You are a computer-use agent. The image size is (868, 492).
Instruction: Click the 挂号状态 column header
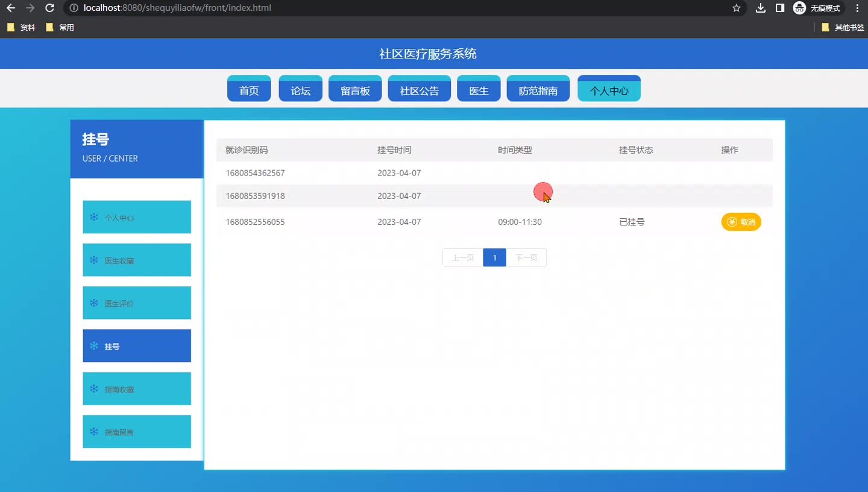(x=636, y=150)
